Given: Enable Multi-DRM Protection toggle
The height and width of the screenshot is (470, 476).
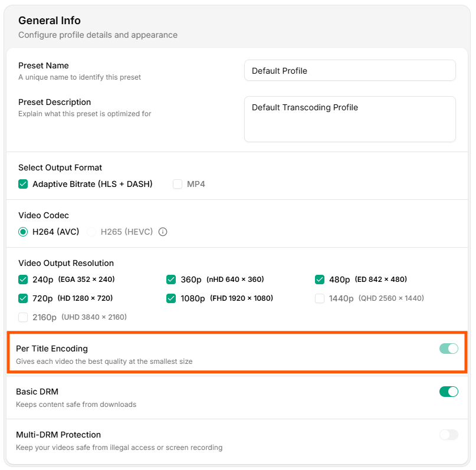Looking at the screenshot, I should 448,435.
